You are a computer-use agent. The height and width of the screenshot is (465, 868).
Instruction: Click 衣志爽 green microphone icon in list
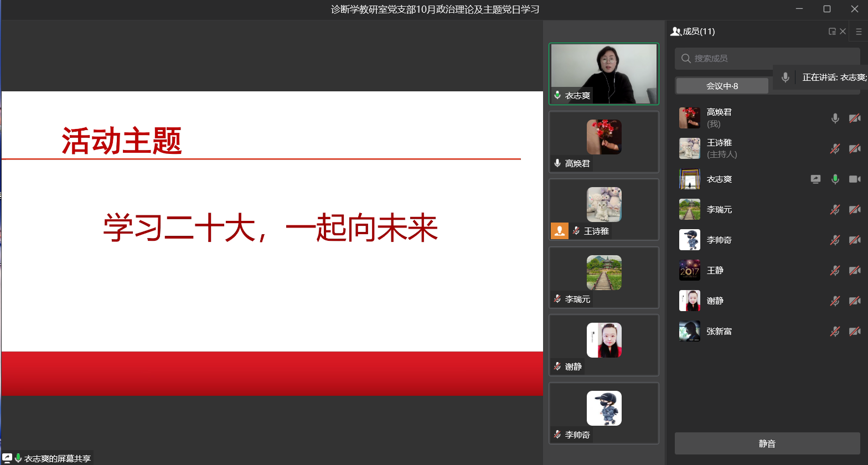point(835,179)
